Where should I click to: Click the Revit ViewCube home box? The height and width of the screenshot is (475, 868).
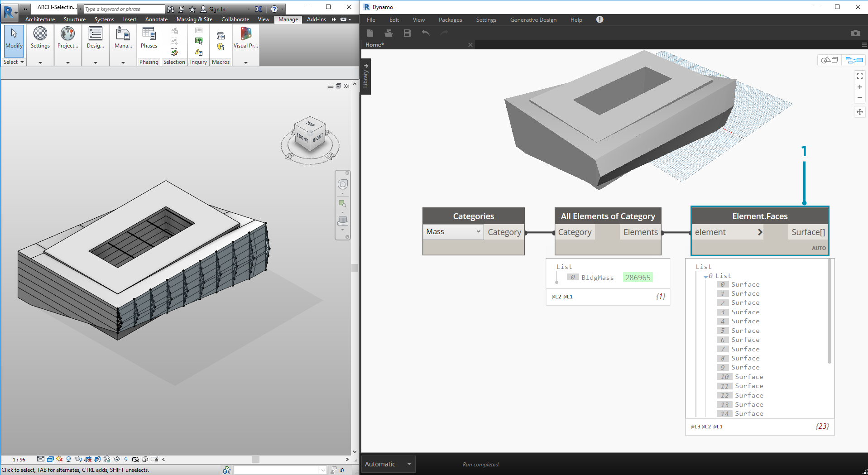(x=310, y=133)
